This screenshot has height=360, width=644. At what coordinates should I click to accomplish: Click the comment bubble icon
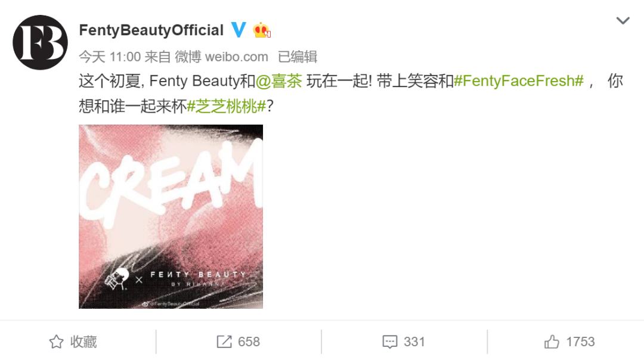[390, 342]
